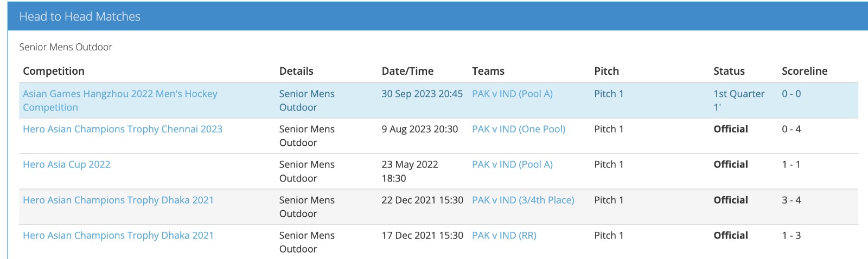868x259 pixels.
Task: Open PAK v IND (Pool A) 30 Sep 2023 match
Action: point(512,94)
